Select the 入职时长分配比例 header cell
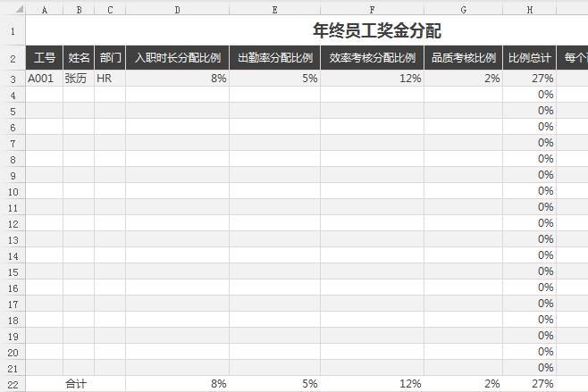The image size is (588, 392). 177,58
